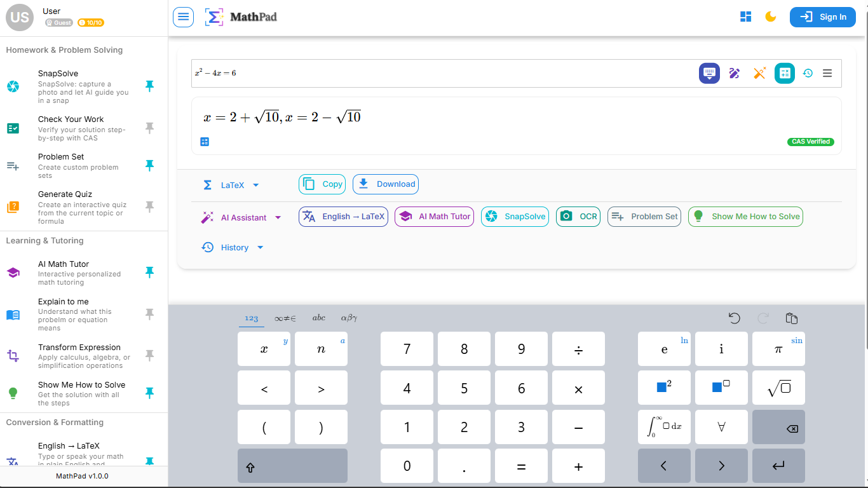
Task: Tap the π key on the keyboard
Action: tap(778, 349)
